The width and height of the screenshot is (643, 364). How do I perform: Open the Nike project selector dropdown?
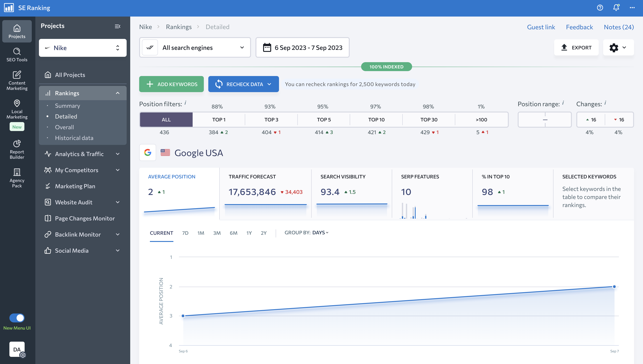pyautogui.click(x=83, y=48)
